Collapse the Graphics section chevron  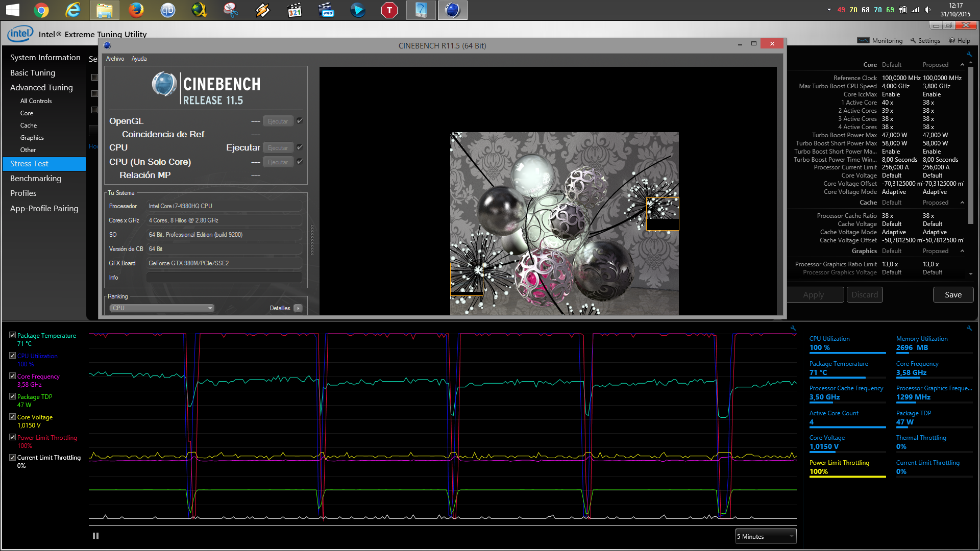click(962, 251)
